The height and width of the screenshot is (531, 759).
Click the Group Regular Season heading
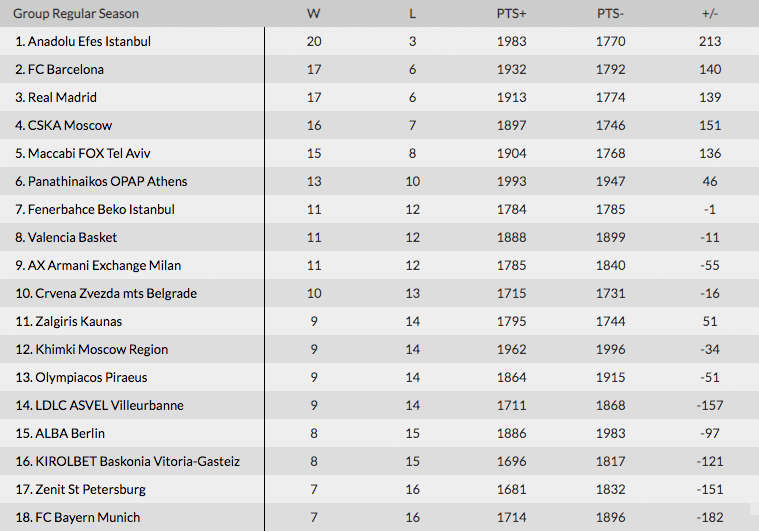(76, 14)
